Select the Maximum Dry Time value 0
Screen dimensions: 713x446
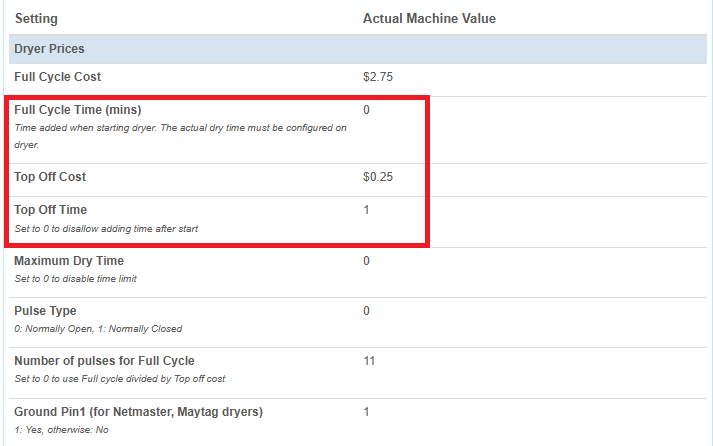(x=366, y=261)
